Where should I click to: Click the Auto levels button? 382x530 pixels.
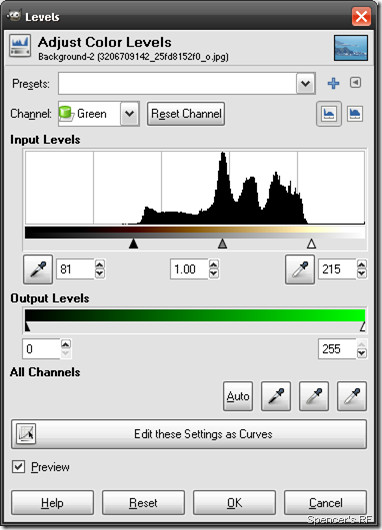pyautogui.click(x=238, y=396)
